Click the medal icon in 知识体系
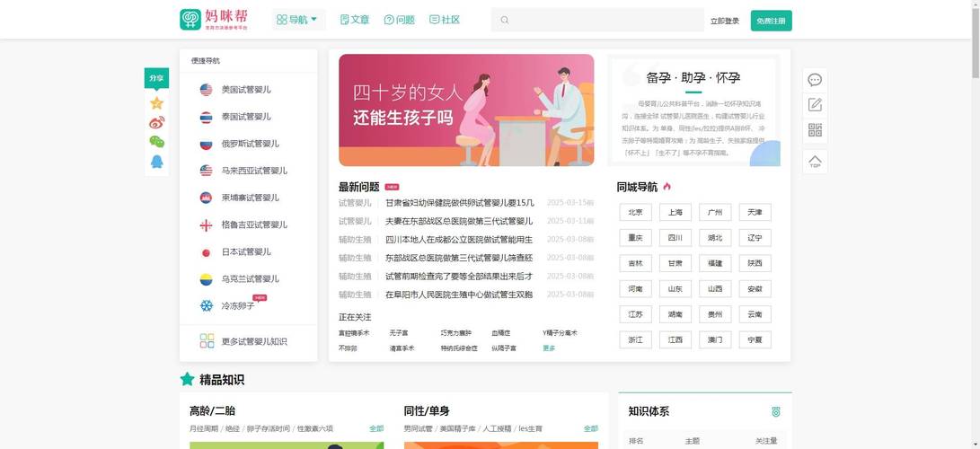 point(775,412)
